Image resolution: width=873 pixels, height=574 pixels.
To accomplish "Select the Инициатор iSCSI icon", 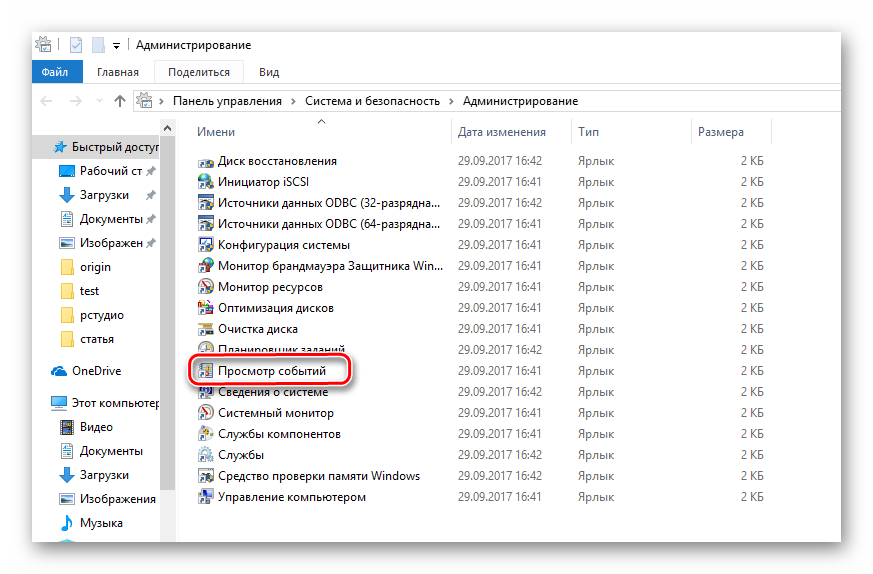I will click(206, 182).
